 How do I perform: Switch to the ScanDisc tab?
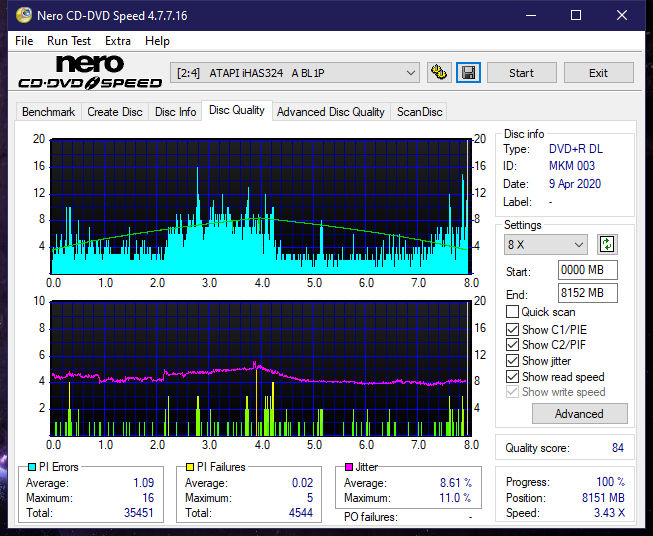point(419,112)
